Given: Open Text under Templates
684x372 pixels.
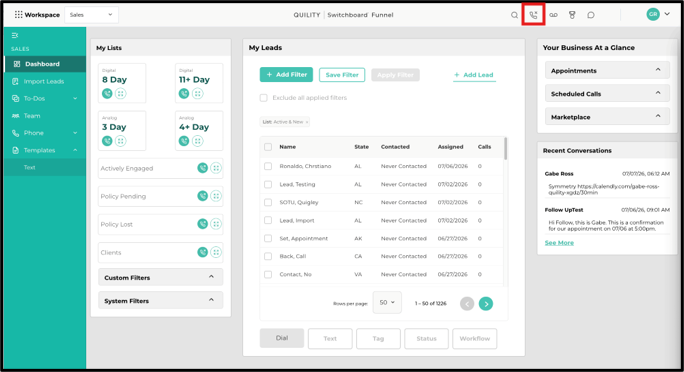Looking at the screenshot, I should 45,167.
